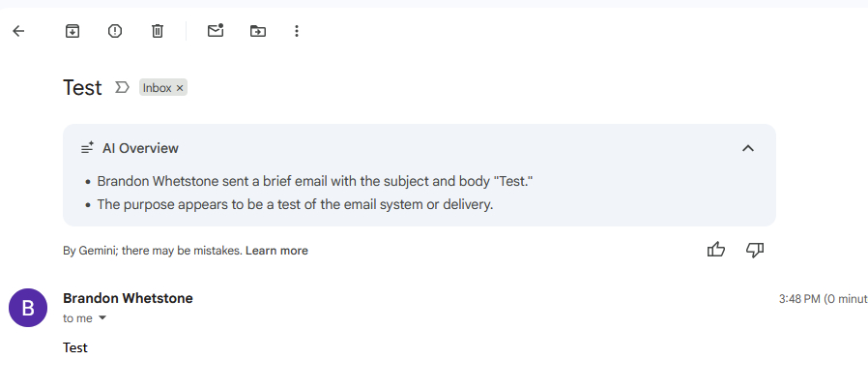Open the Learn more link

(276, 251)
